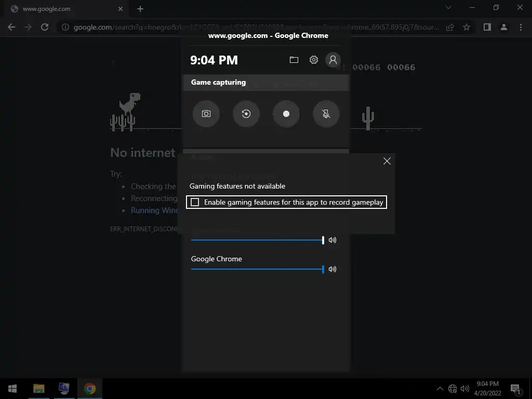Adjust the system sounds volume slider

click(x=258, y=240)
